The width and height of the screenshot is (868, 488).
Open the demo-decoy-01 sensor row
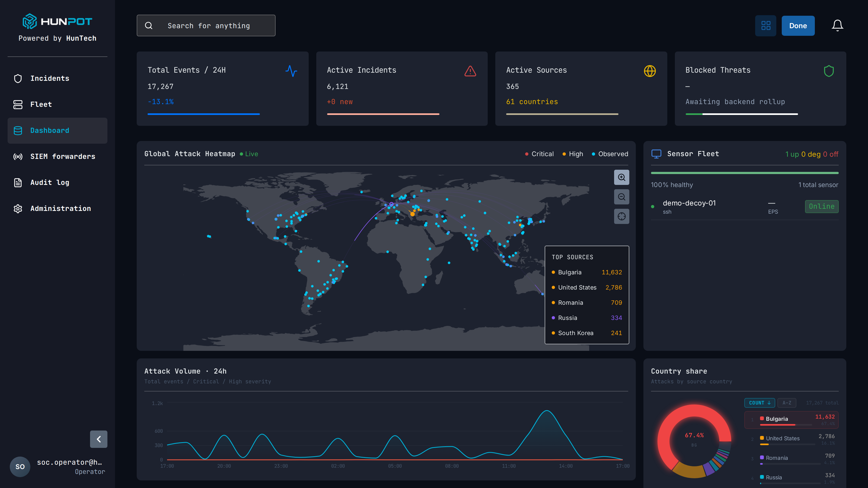(x=744, y=206)
